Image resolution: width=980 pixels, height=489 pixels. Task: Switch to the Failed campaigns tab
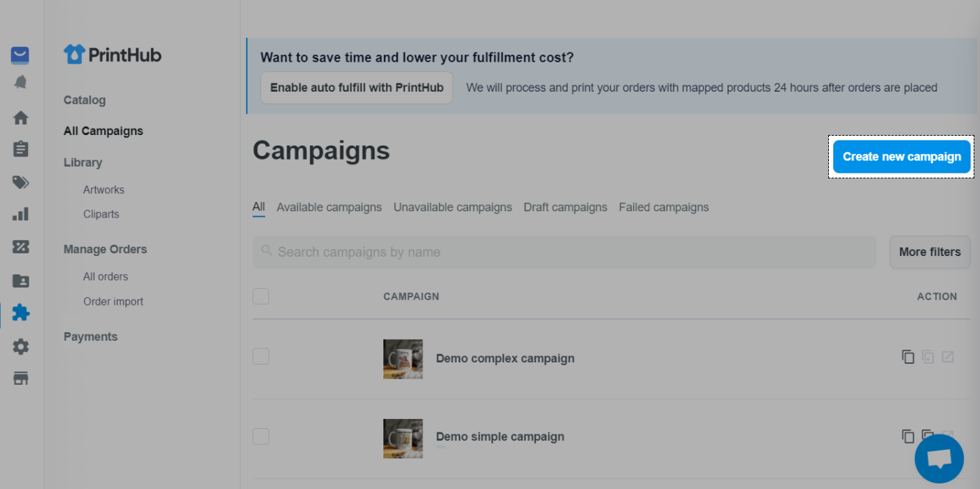click(x=664, y=207)
